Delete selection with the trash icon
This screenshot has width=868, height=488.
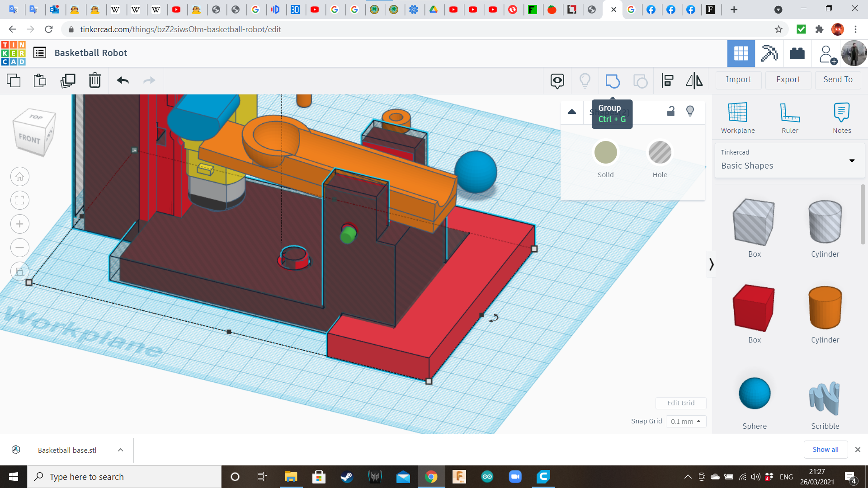(94, 81)
